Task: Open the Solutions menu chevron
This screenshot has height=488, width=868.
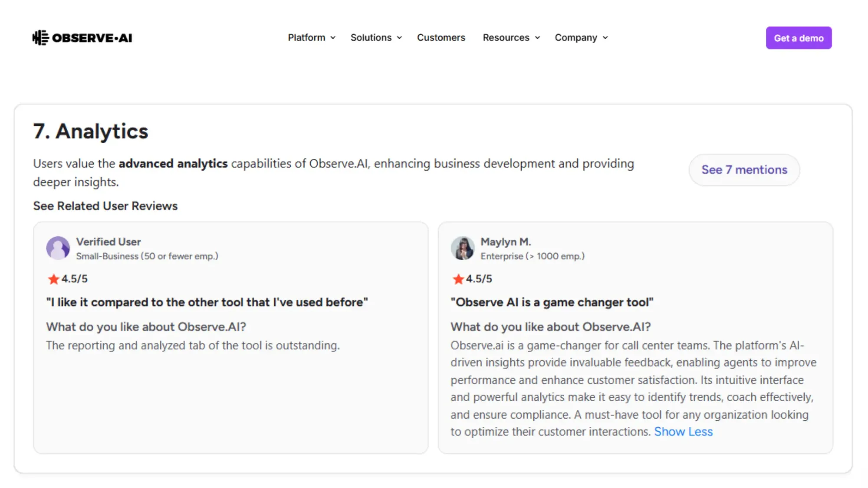Action: click(400, 38)
